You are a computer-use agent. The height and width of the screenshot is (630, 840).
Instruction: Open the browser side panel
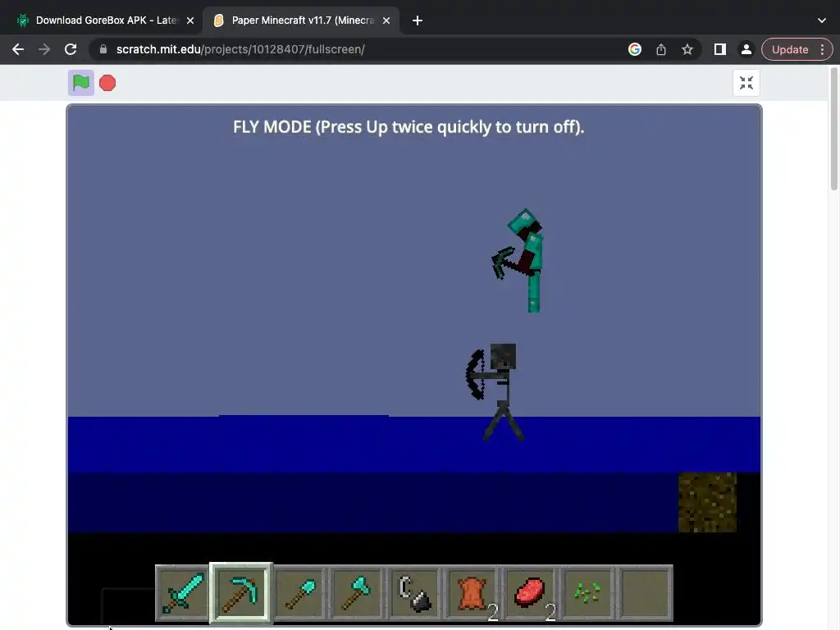point(720,49)
